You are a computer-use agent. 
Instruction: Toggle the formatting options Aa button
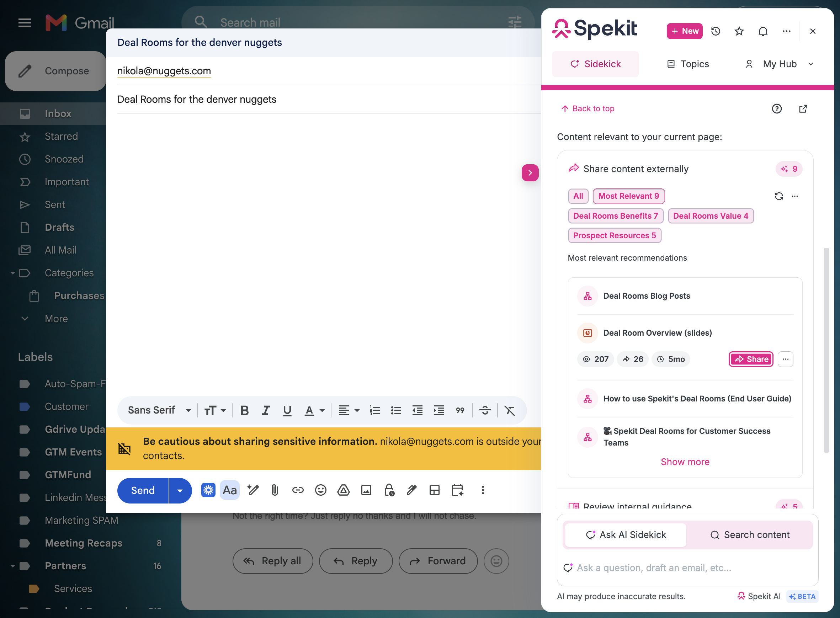[230, 490]
